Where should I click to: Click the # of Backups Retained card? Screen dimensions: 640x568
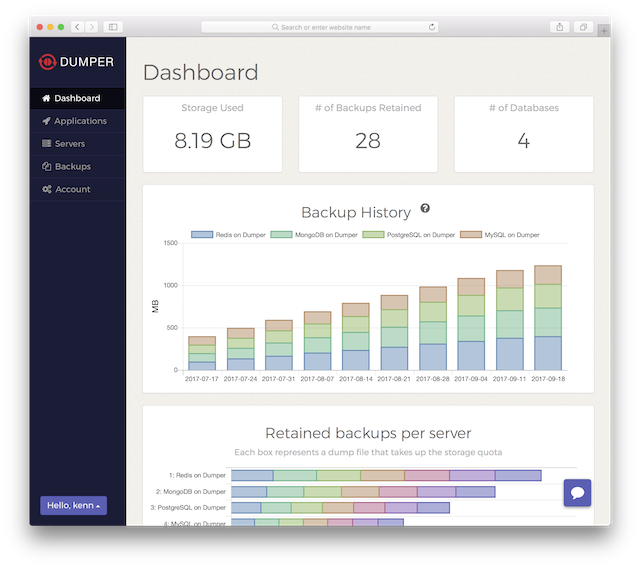tap(368, 134)
